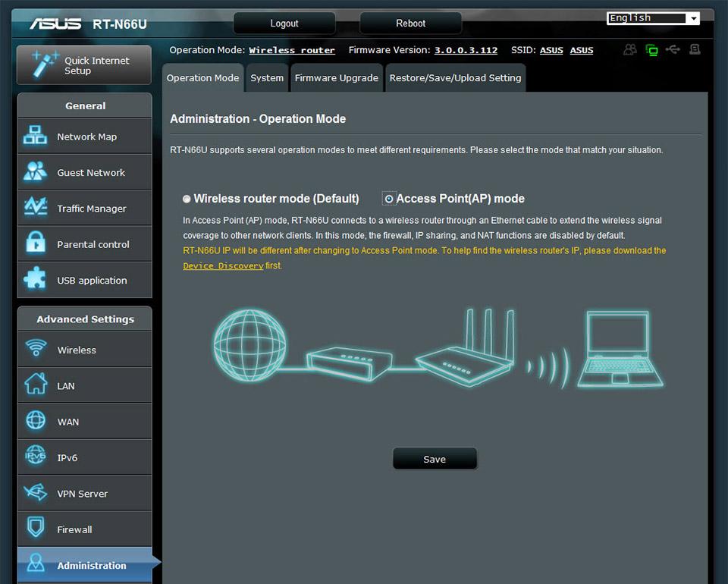Image resolution: width=728 pixels, height=584 pixels.
Task: Click the USB status icon in header
Action: 673,49
